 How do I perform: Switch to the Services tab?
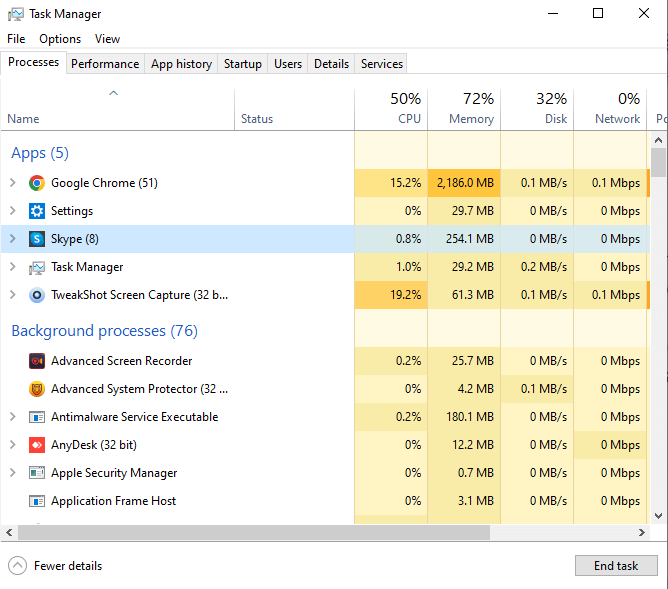coord(382,64)
